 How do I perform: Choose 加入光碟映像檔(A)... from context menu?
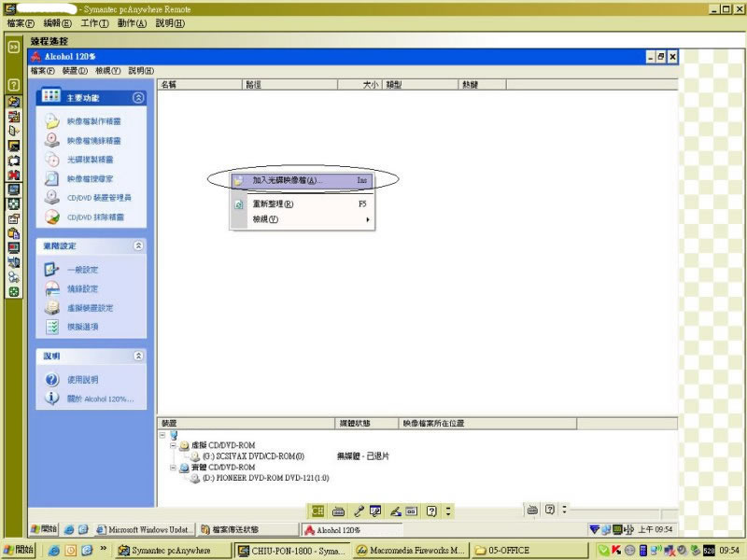click(302, 180)
